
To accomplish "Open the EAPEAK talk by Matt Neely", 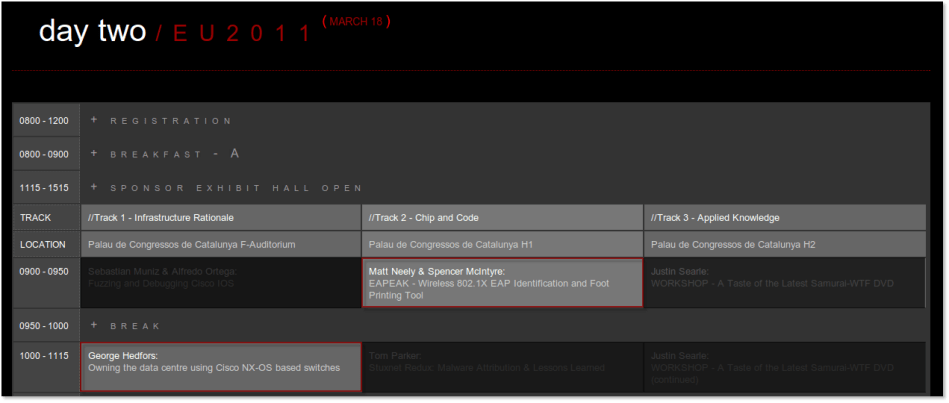I will 501,283.
